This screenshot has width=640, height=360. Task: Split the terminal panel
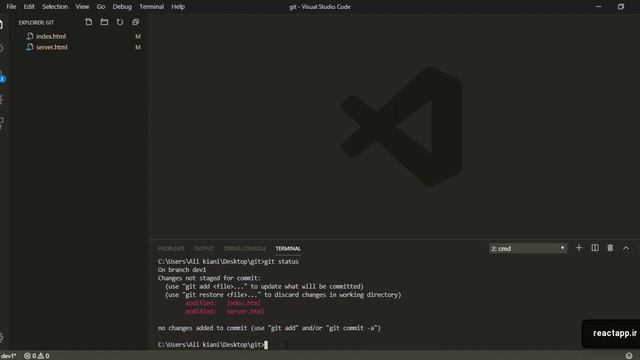tap(595, 248)
